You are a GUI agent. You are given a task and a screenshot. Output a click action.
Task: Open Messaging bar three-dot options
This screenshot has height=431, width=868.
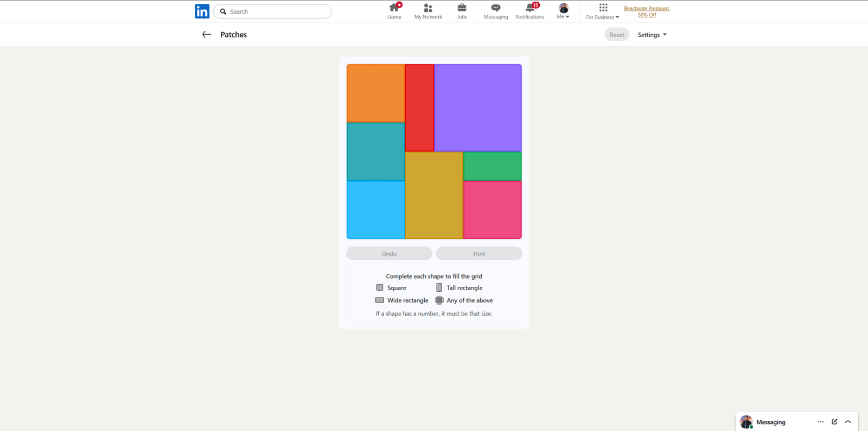pos(820,422)
